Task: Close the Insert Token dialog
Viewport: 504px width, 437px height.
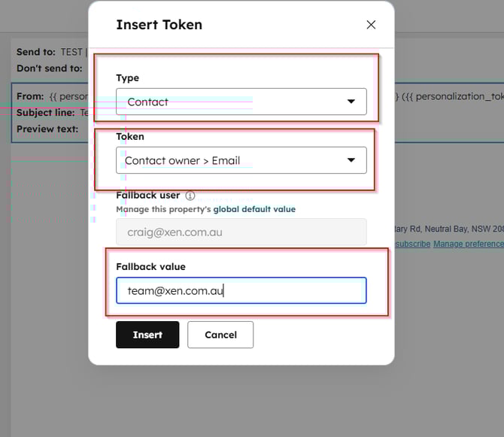Action: point(371,25)
